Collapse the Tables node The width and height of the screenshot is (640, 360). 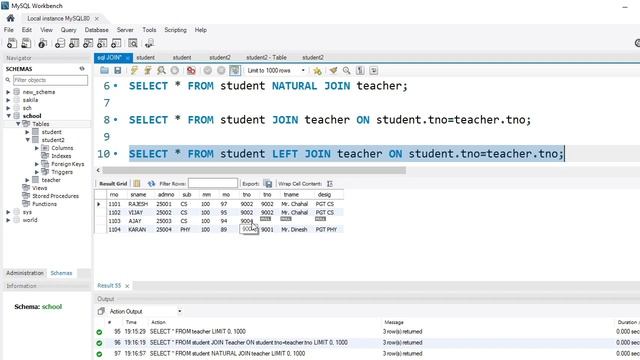point(18,124)
